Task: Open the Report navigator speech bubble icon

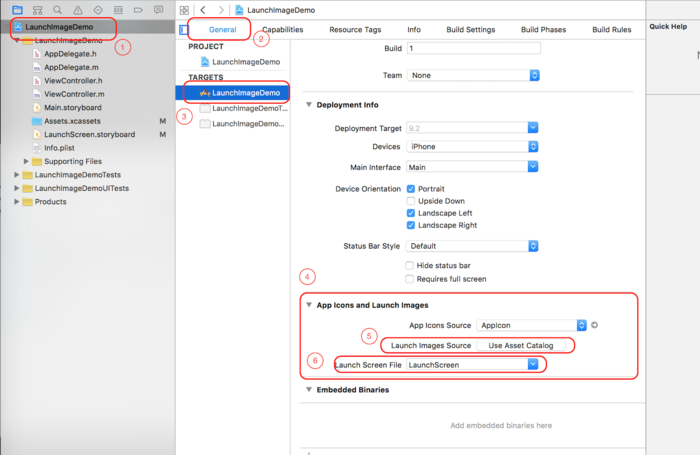Action: (x=158, y=10)
